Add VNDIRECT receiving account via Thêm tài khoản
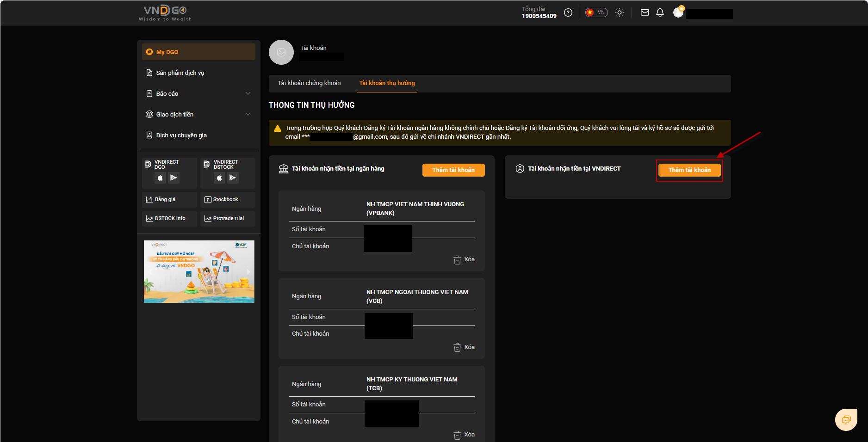The height and width of the screenshot is (442, 868). click(689, 170)
